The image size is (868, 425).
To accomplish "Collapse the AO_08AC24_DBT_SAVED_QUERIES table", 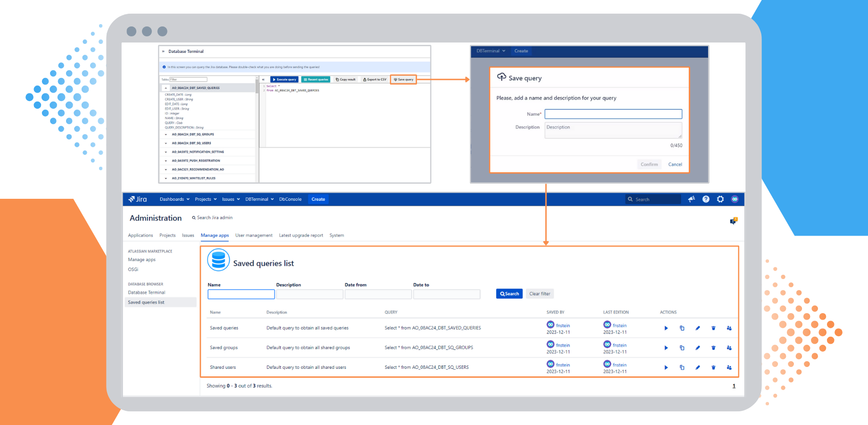I will coord(166,88).
